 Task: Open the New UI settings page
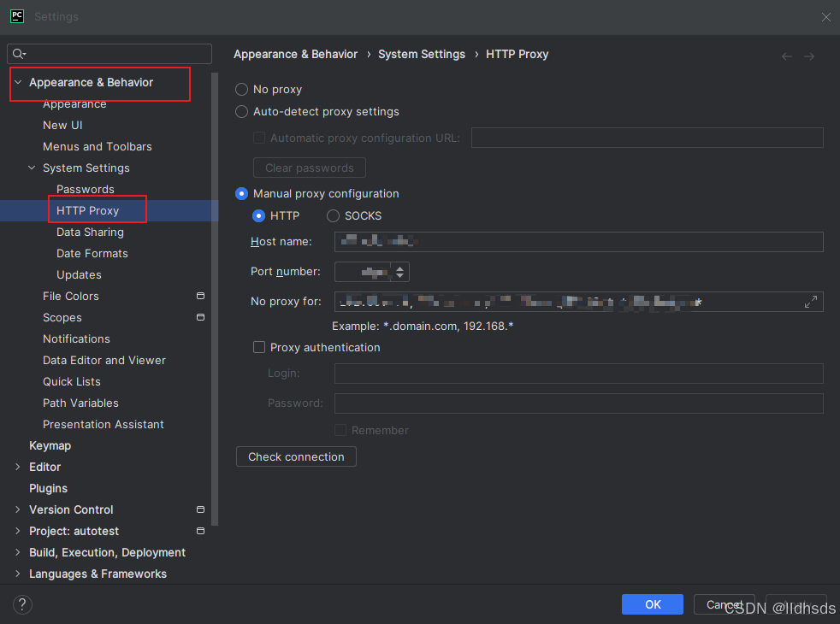62,126
